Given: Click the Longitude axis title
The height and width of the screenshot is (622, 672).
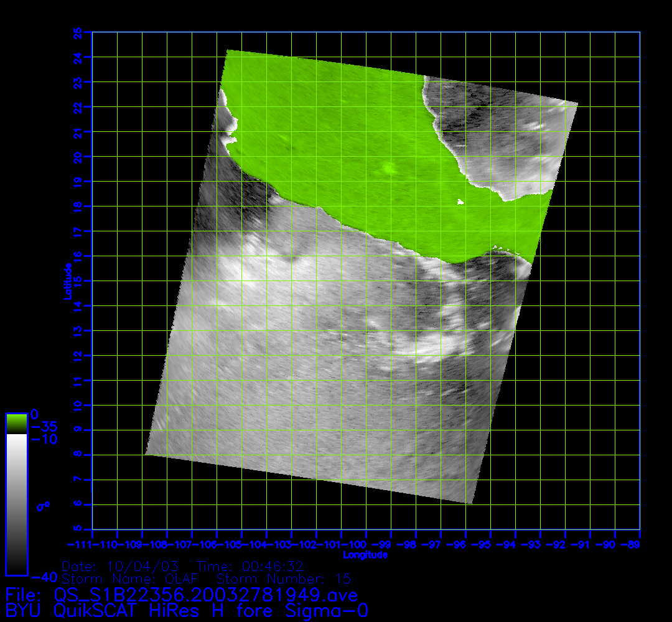Looking at the screenshot, I should coord(365,555).
